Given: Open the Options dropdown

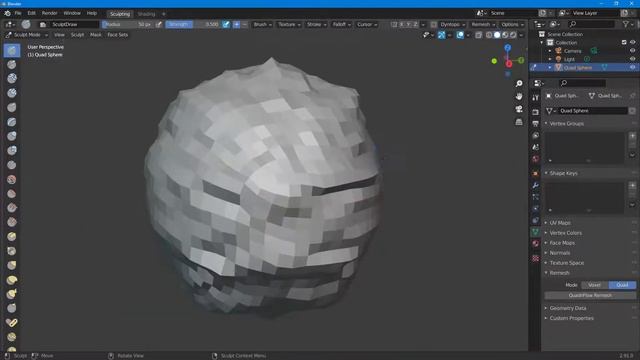Looking at the screenshot, I should (x=512, y=24).
